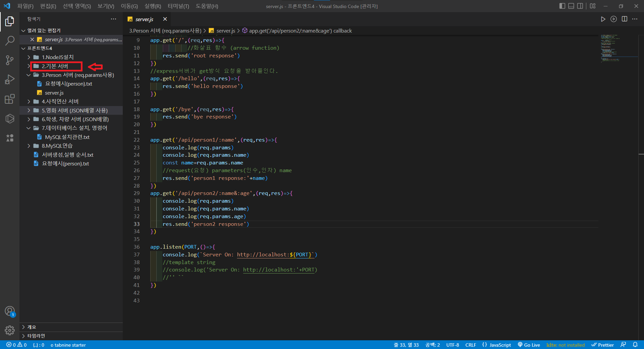Collapse the 7.데이터베이스 설치, 명령어 folder

71,128
